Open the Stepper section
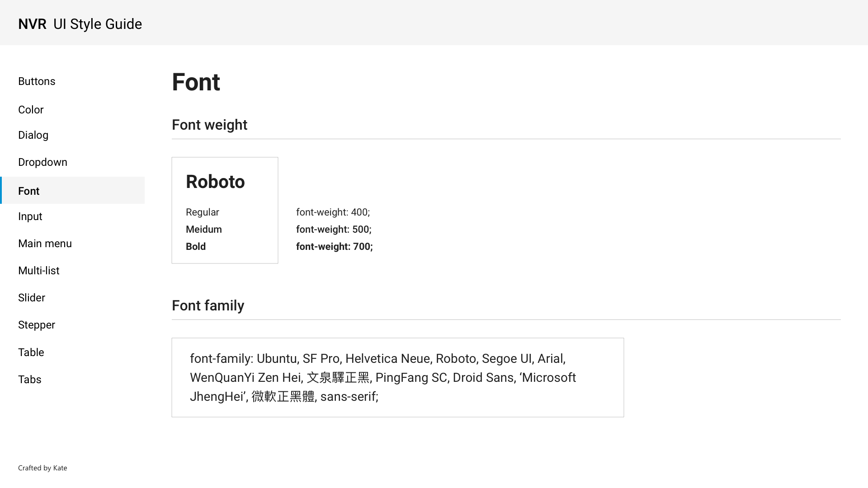The width and height of the screenshot is (868, 488). [37, 325]
